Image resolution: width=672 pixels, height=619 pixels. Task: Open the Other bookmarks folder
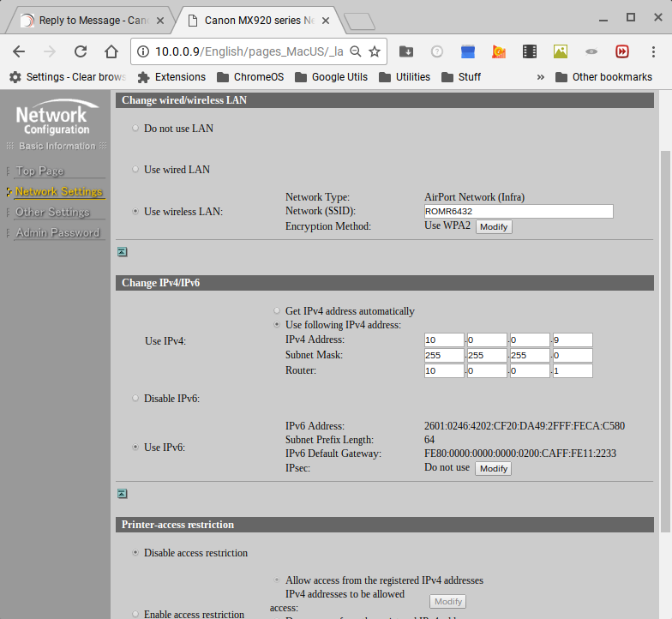603,77
